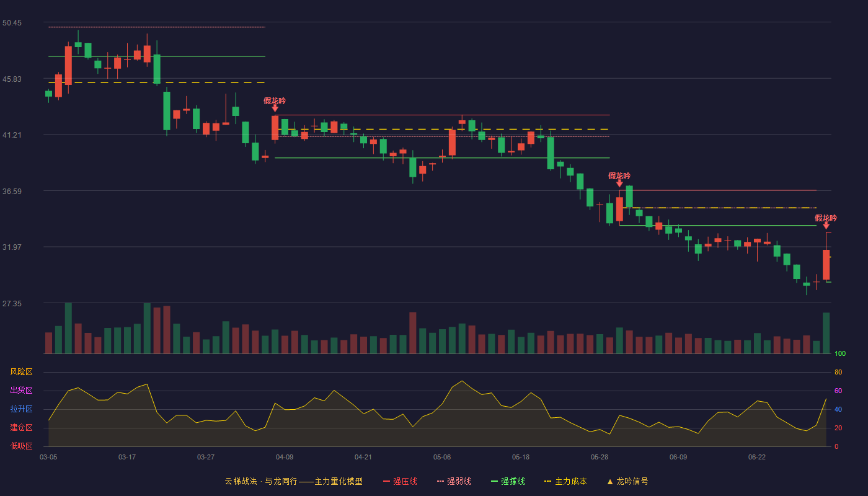Toggle the 龙吟信号 legend entry
This screenshot has width=868, height=496.
[x=627, y=481]
